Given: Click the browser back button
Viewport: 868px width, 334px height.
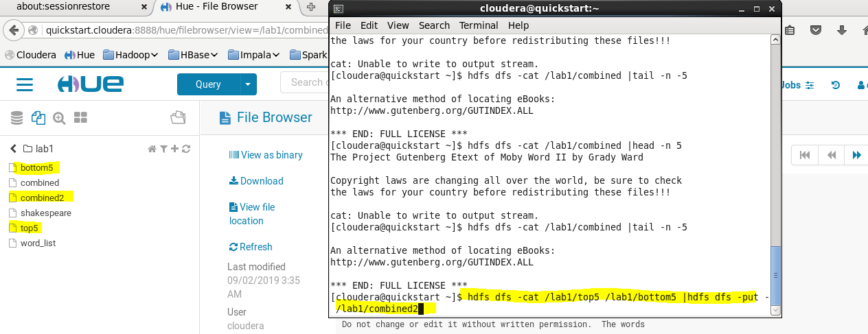Looking at the screenshot, I should 13,30.
